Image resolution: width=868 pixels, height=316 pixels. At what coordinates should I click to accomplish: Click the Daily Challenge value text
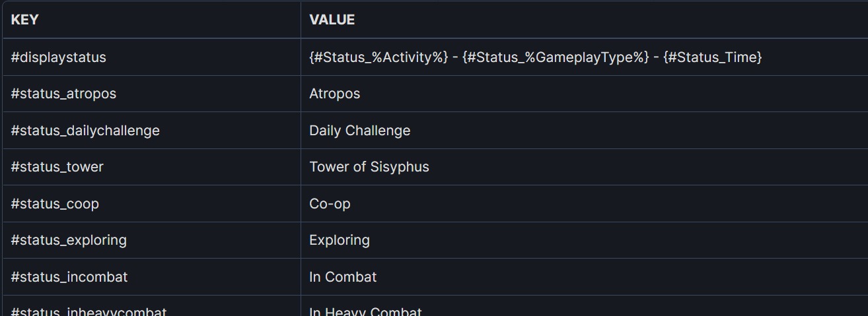[359, 131]
